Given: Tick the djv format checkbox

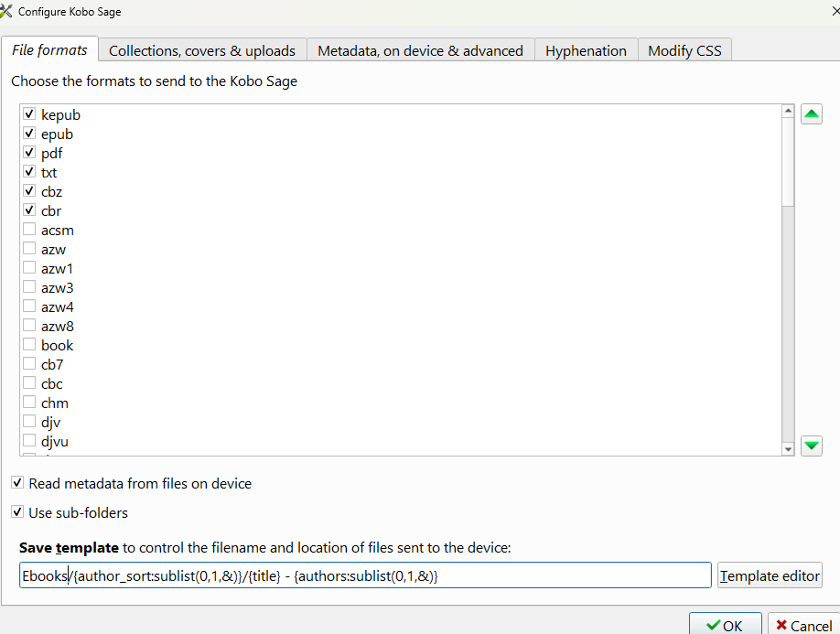Looking at the screenshot, I should coord(29,422).
